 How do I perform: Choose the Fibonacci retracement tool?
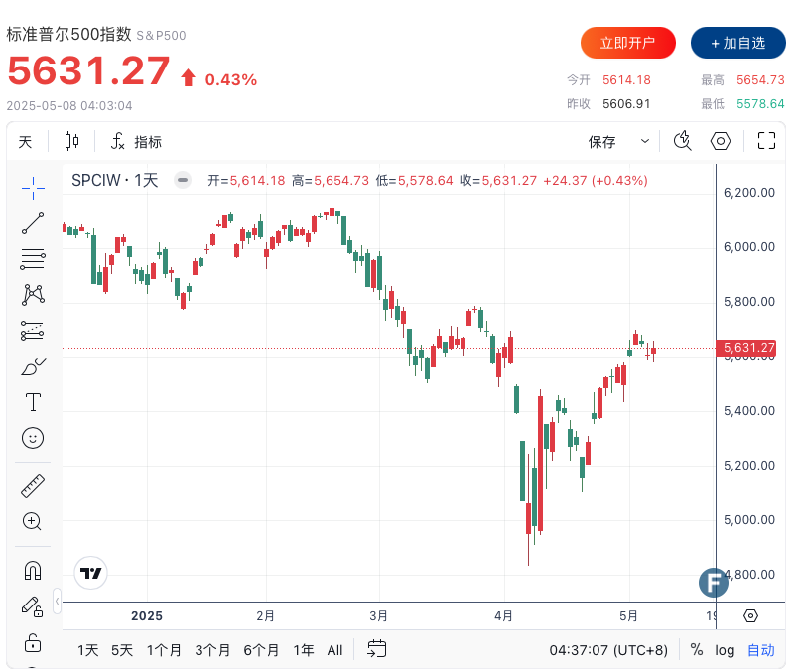click(x=33, y=259)
